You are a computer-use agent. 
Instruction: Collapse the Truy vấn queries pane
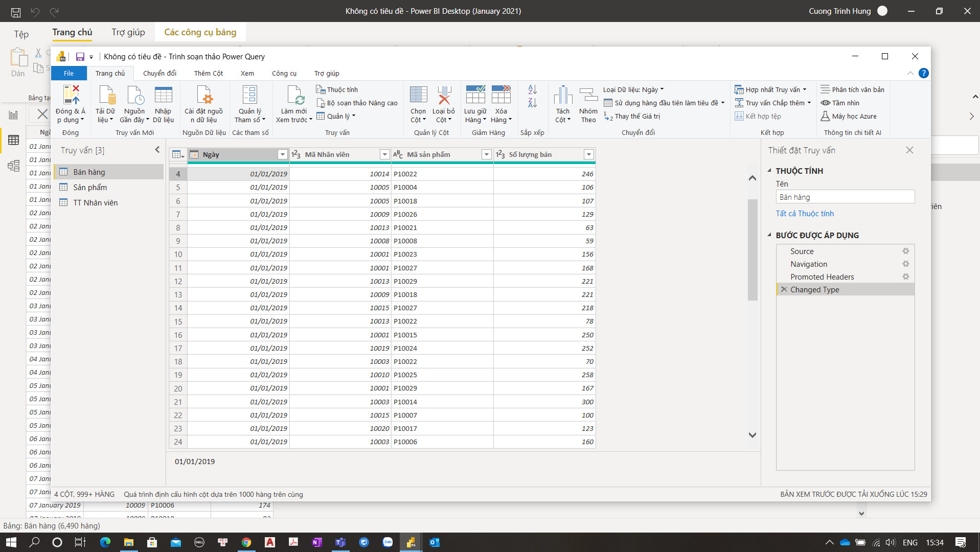click(157, 150)
